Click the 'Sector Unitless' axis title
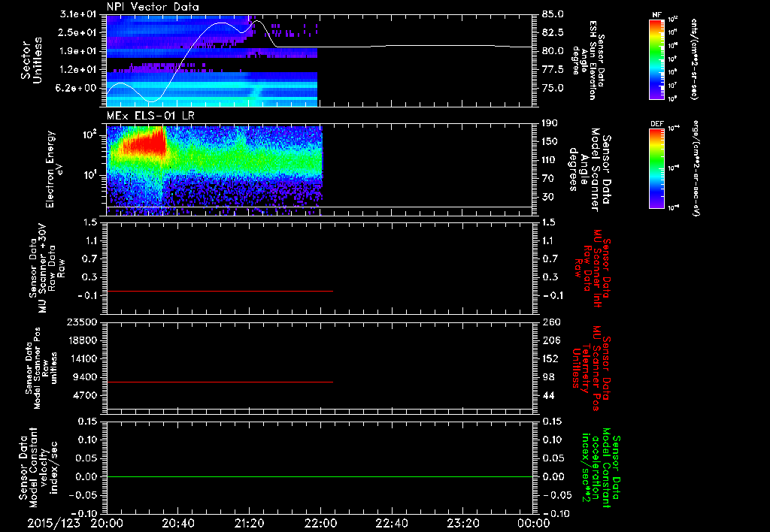 point(32,60)
